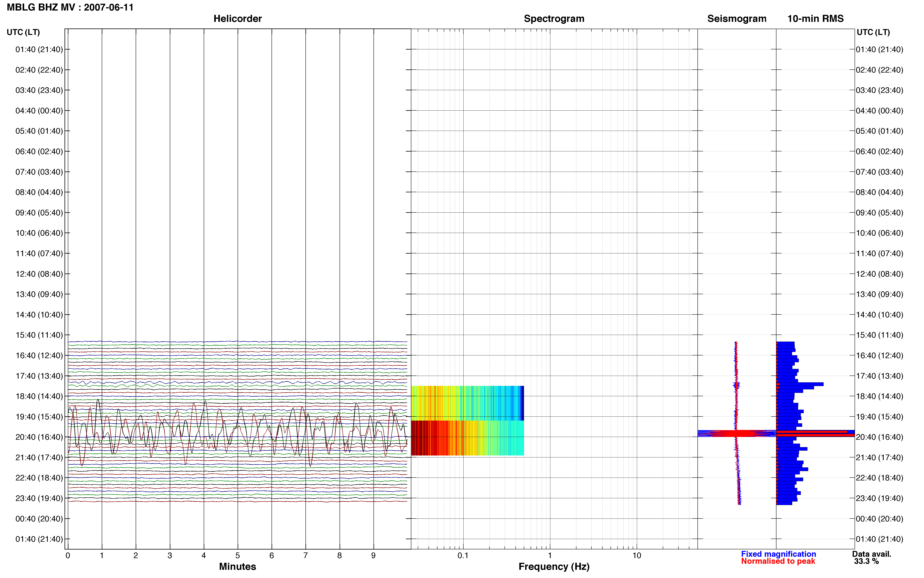924x578 pixels.
Task: Click the upper yellow-blue spectrogram band
Action: point(467,403)
